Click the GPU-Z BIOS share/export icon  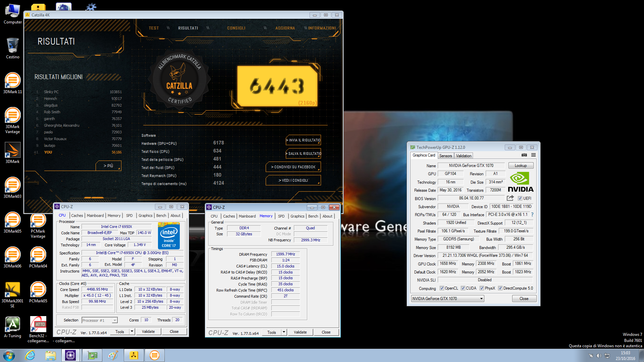tap(511, 198)
